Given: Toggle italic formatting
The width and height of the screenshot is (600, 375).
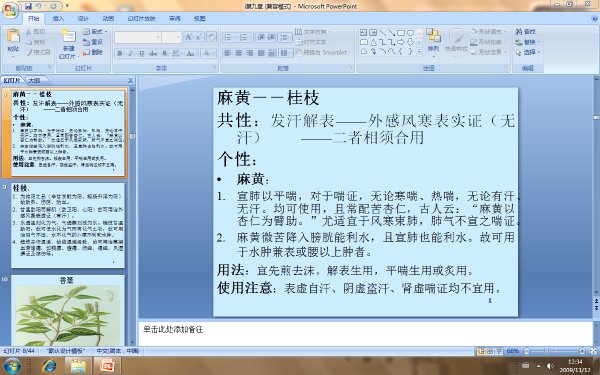Looking at the screenshot, I should [130, 54].
